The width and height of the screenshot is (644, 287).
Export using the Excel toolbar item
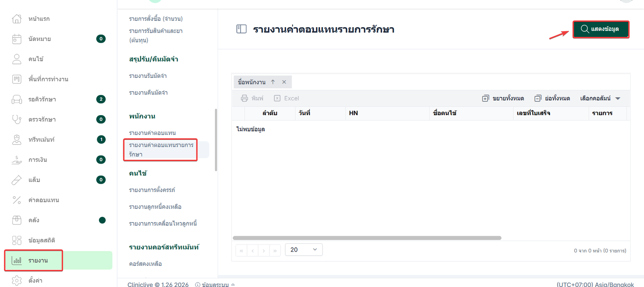(x=286, y=98)
